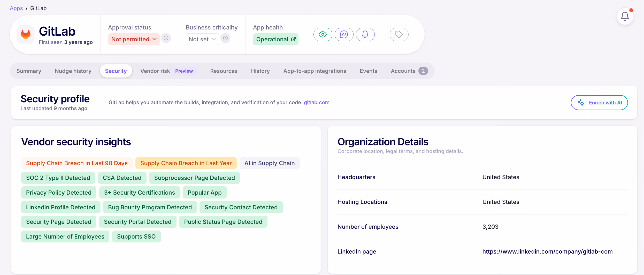Click the SOC 2 Type II Detected tag
Screen dimensions: 644x275
[x=58, y=178]
